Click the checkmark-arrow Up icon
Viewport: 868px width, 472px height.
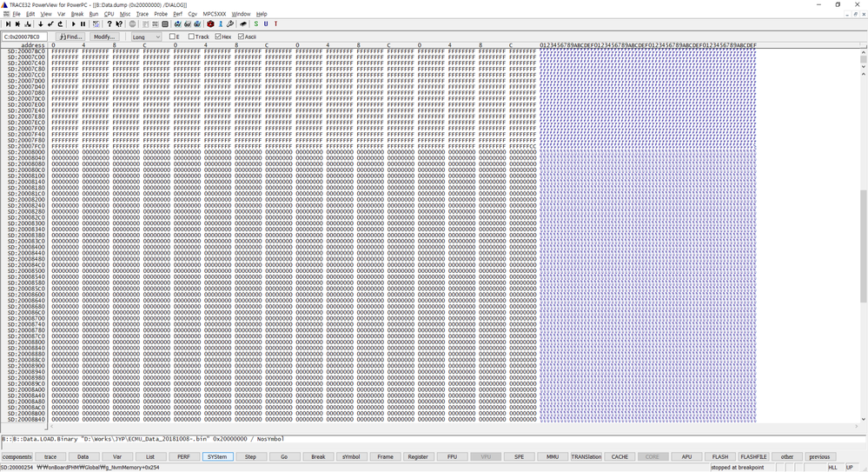pyautogui.click(x=50, y=23)
